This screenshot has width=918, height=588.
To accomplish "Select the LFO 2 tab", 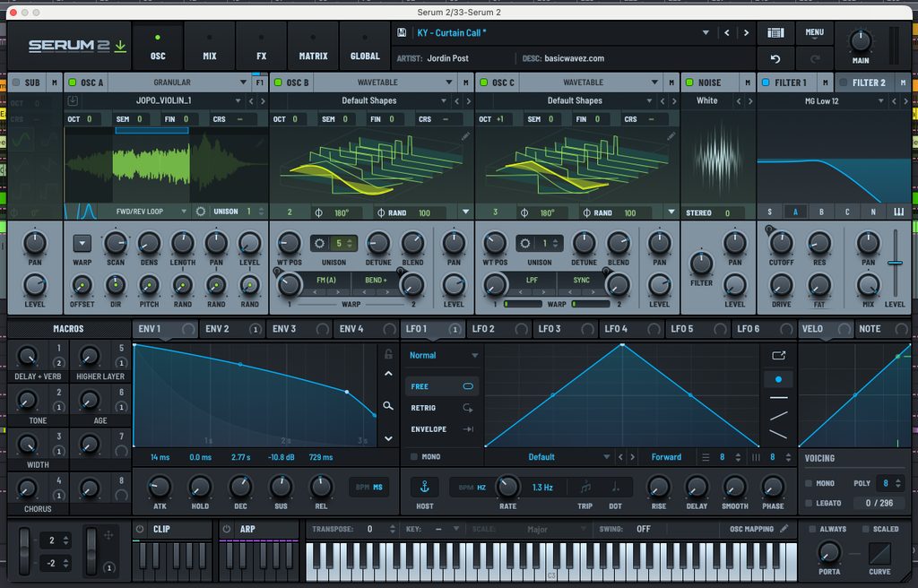I will point(498,329).
